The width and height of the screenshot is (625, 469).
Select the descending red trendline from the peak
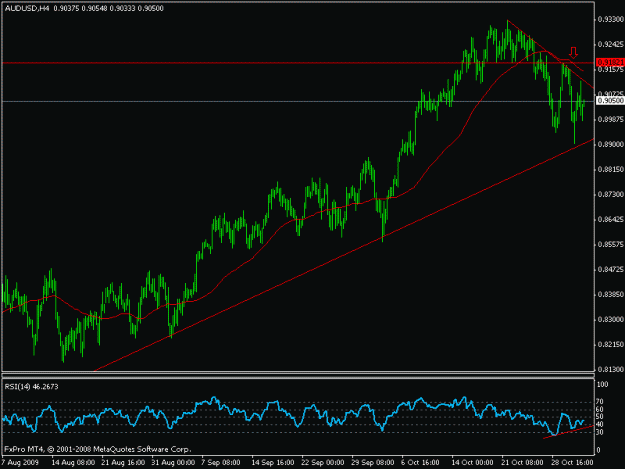[x=550, y=53]
